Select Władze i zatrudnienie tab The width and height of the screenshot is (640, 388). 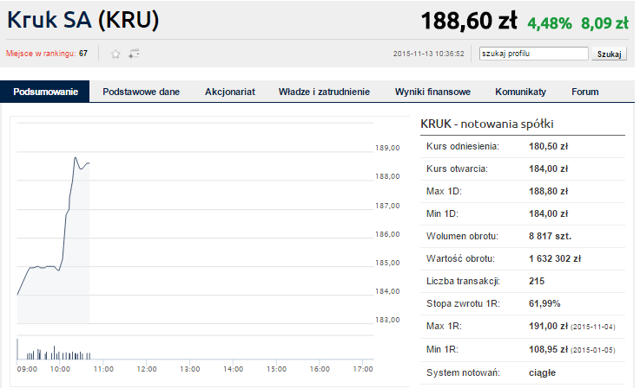324,91
